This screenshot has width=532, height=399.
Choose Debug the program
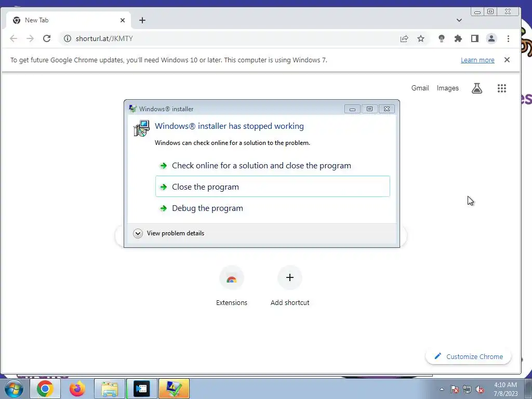[x=273, y=208]
